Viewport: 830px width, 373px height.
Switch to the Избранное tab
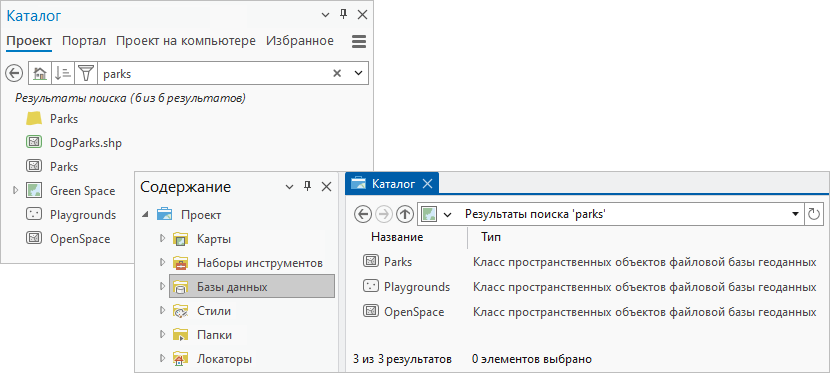click(x=300, y=41)
